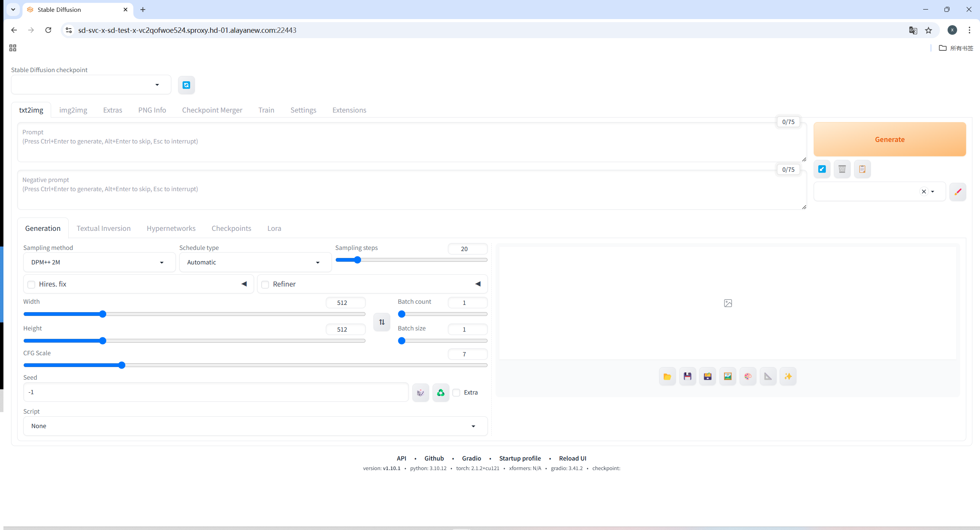Click the dice random seed icon
This screenshot has width=980, height=530.
[x=420, y=393]
